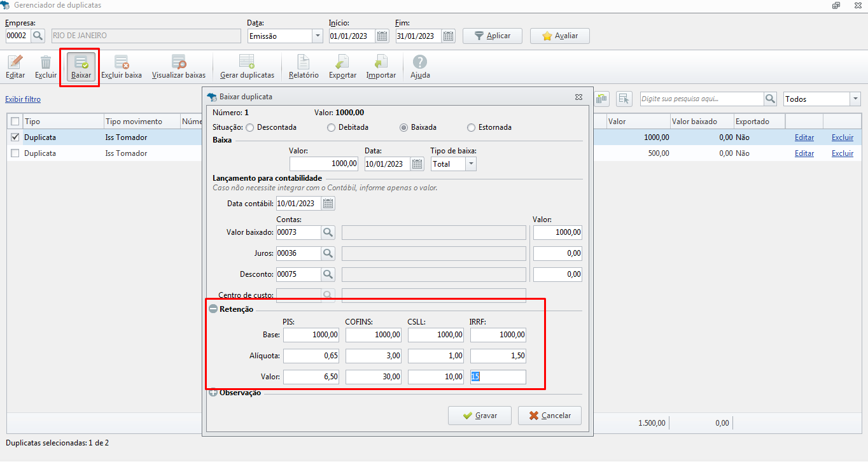Screen dimensions: 868x462
Task: Open the Data type dropdown showing Emissão
Action: pos(318,36)
